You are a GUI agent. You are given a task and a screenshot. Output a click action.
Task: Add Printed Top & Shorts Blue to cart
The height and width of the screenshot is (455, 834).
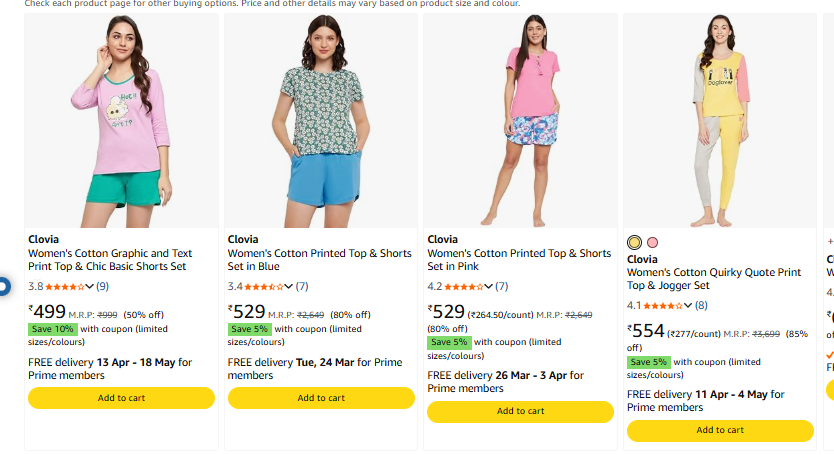pyautogui.click(x=321, y=398)
